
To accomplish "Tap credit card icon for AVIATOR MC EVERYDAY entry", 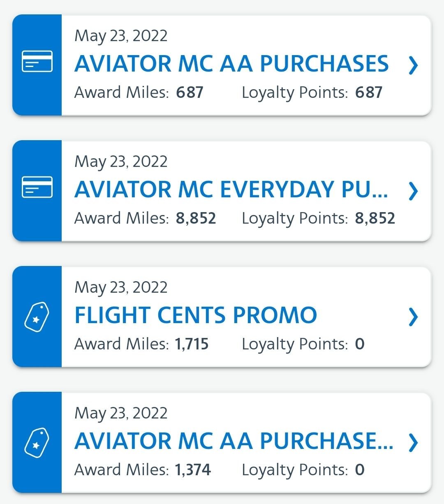I will [37, 187].
